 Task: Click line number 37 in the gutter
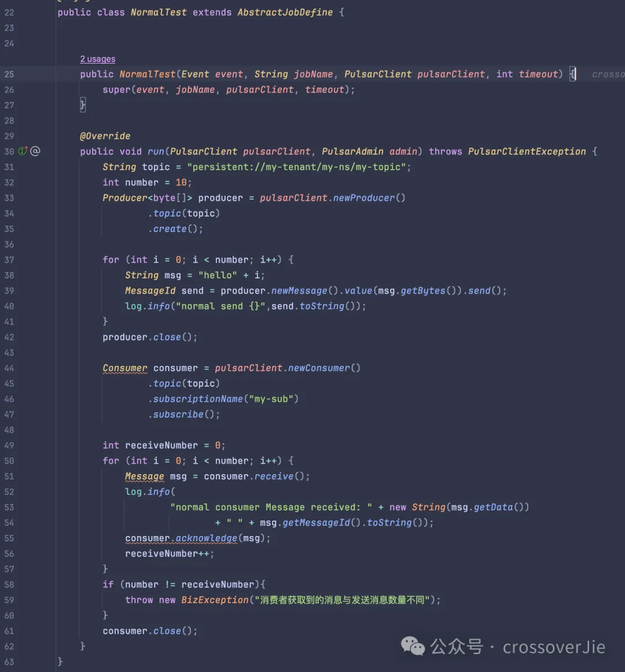pos(9,260)
